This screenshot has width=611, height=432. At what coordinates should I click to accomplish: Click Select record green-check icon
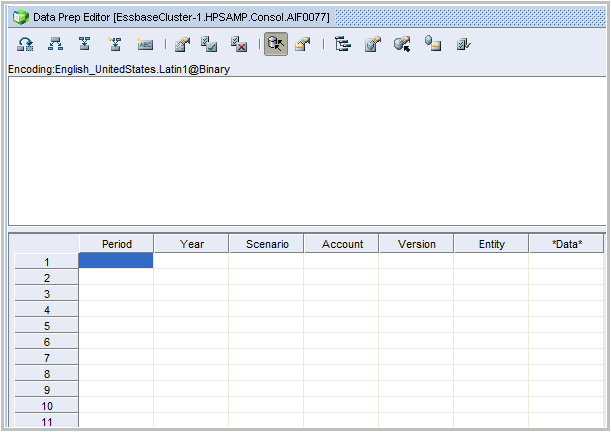coord(209,44)
